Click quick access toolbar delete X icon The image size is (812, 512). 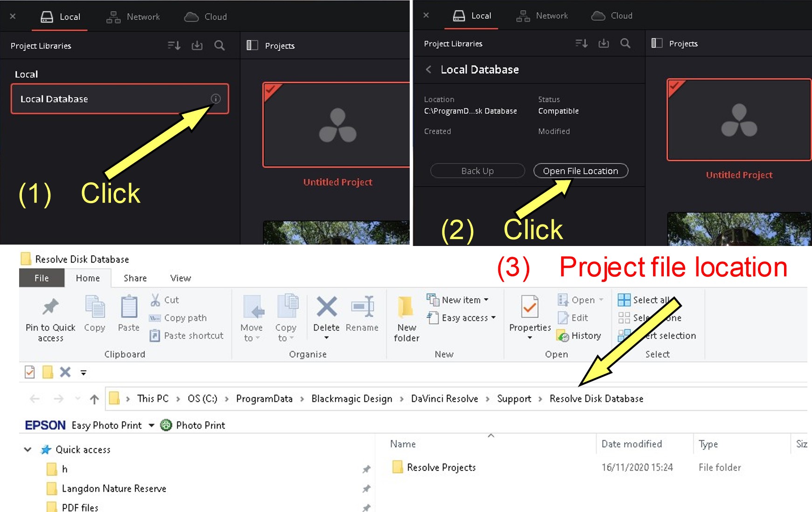tap(65, 372)
